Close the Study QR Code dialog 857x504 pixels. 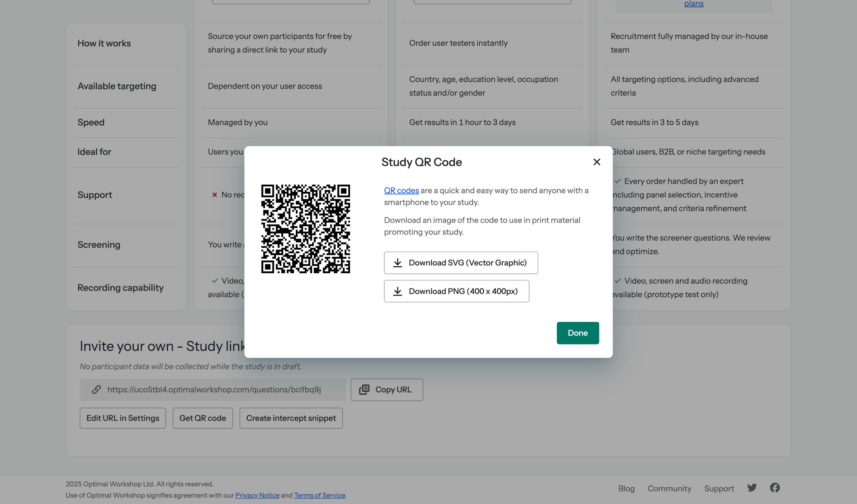(x=597, y=162)
